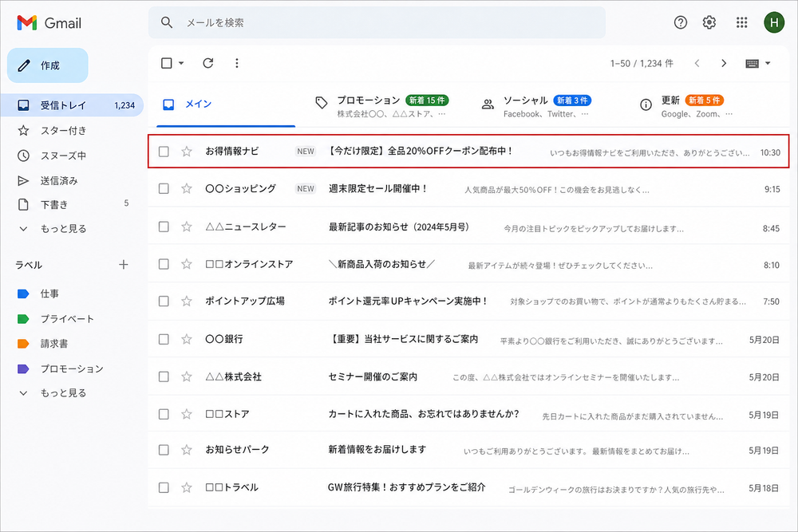
Task: Select the □□トラベル email checkbox
Action: pyautogui.click(x=164, y=487)
